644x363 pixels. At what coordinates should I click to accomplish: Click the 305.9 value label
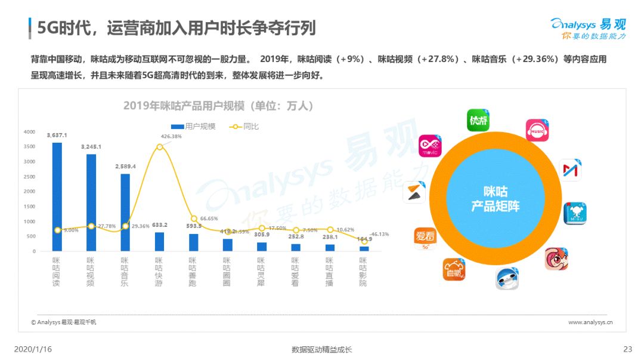point(262,235)
